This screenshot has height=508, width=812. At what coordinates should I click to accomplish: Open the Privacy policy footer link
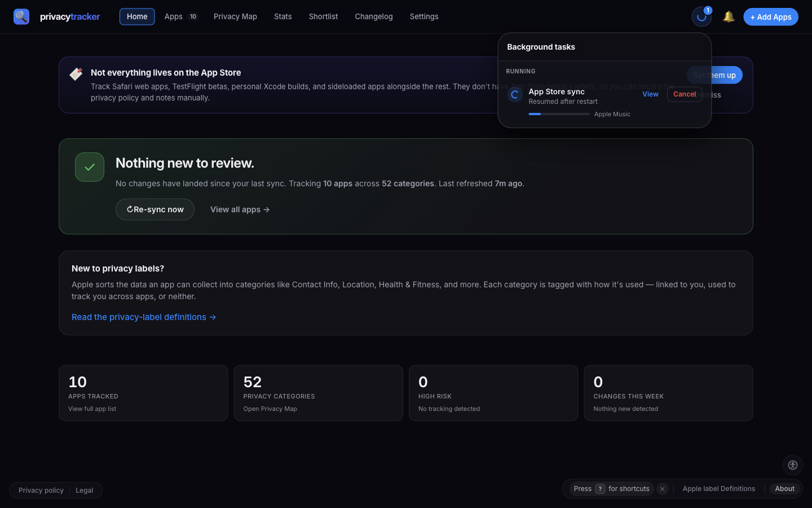(41, 491)
